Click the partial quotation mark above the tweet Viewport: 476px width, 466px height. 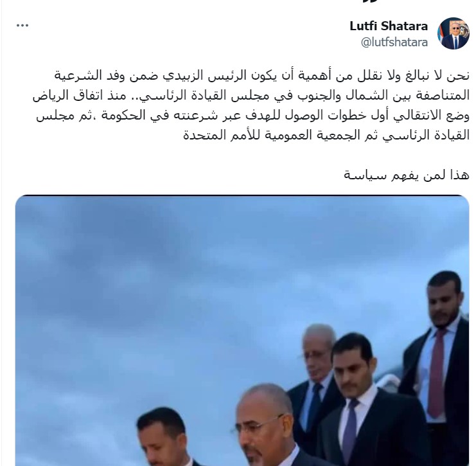371,1
